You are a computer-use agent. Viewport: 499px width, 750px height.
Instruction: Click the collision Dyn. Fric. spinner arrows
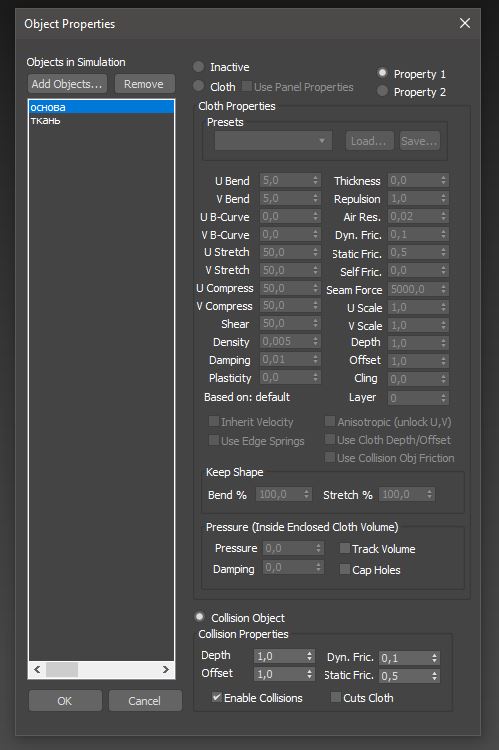(434, 658)
